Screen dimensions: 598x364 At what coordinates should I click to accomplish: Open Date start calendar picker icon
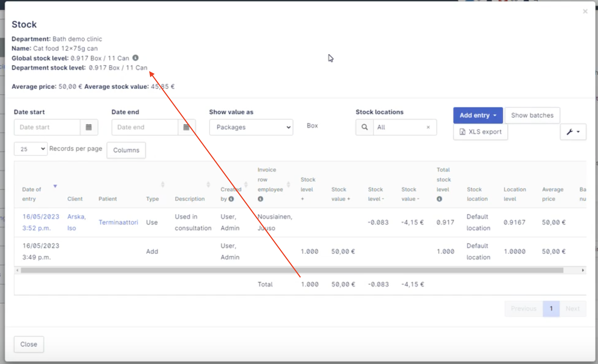click(89, 127)
